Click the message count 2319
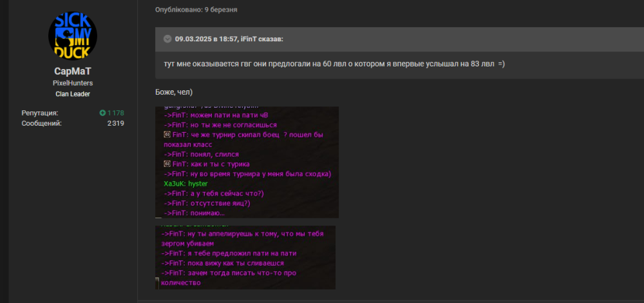Image resolution: width=644 pixels, height=303 pixels. tap(115, 123)
